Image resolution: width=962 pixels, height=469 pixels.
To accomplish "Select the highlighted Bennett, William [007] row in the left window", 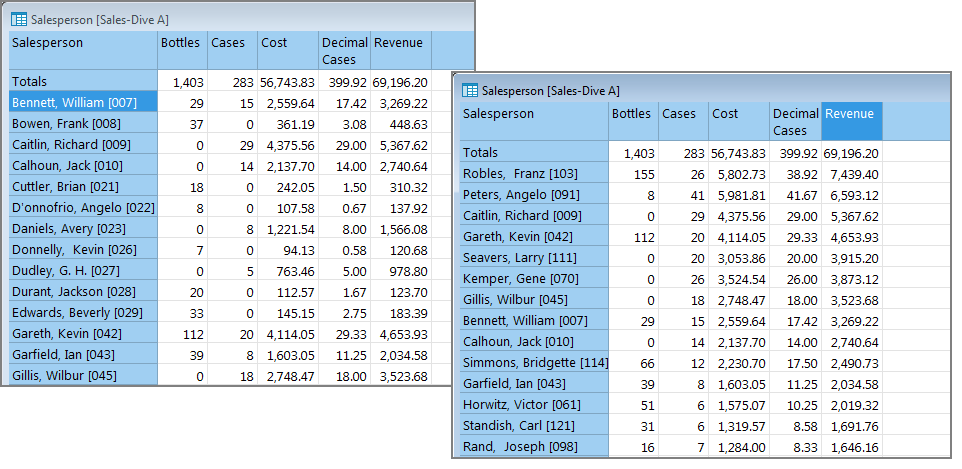I will click(x=83, y=103).
